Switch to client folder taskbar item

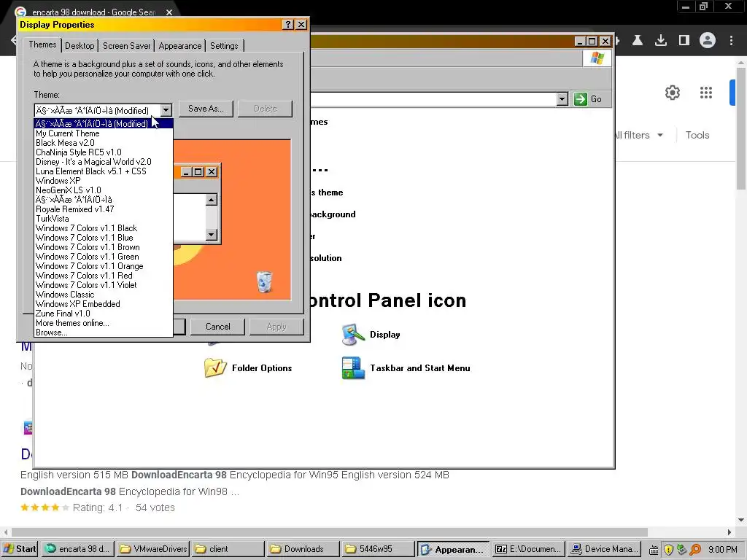point(228,549)
